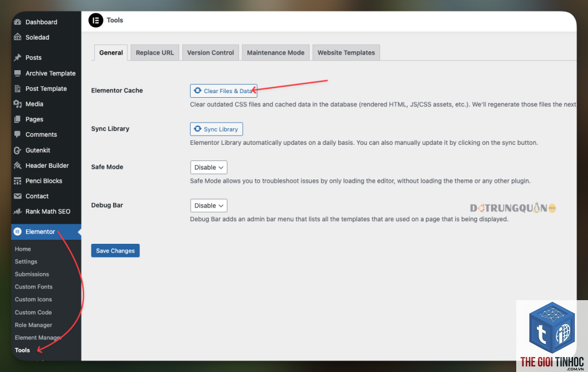This screenshot has height=372, width=588.
Task: Open the Submissions submenu link
Action: tap(32, 274)
